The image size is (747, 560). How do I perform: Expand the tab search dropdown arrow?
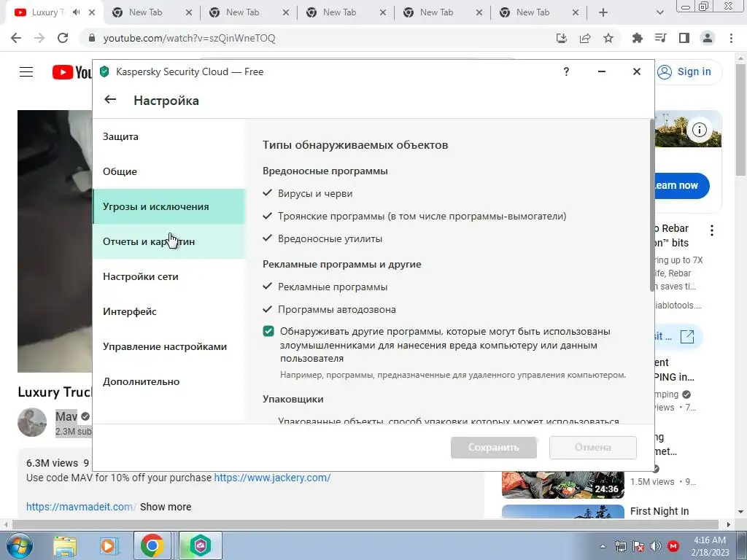[x=659, y=12]
